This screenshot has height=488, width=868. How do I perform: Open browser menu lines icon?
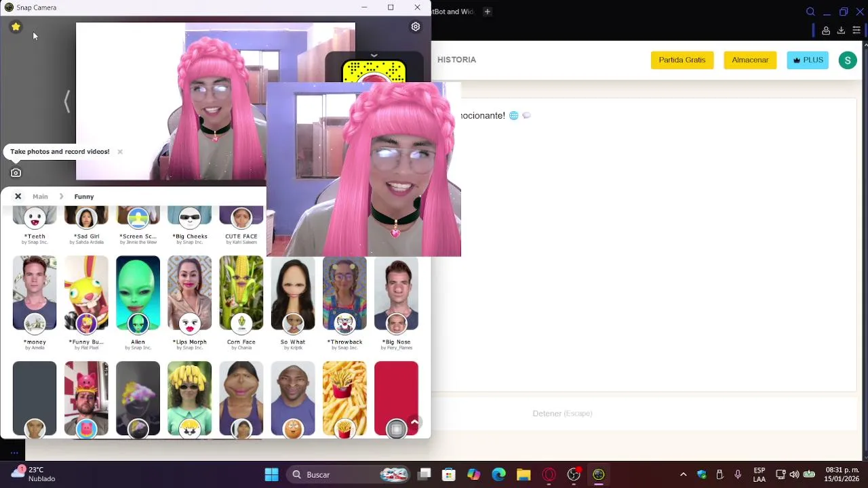(x=856, y=30)
